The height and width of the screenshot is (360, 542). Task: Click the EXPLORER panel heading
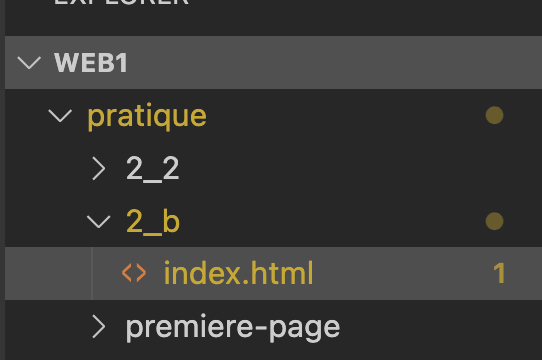point(121,2)
